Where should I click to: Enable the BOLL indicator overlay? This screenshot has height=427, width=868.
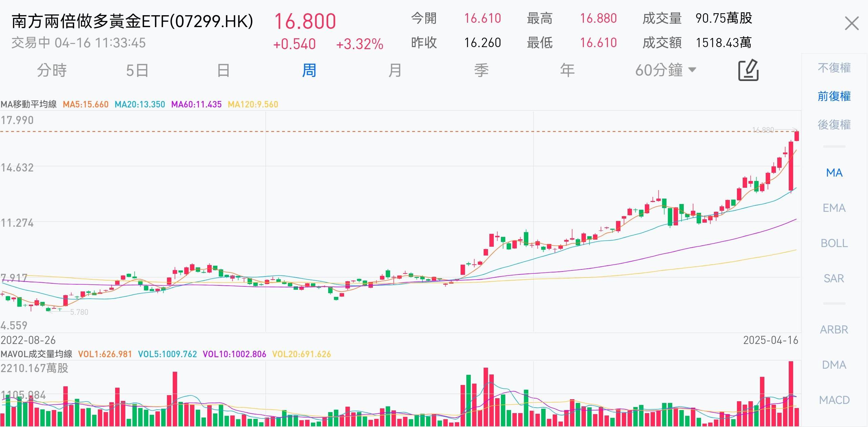tap(834, 243)
